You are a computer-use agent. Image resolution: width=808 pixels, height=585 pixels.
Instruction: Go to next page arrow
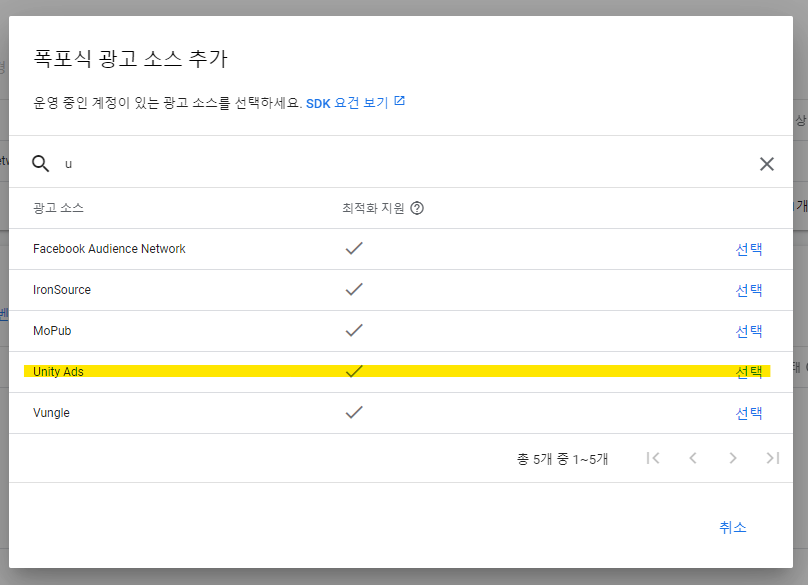pos(733,458)
